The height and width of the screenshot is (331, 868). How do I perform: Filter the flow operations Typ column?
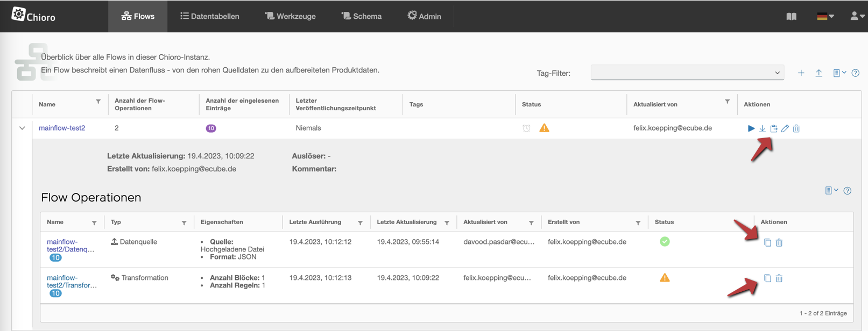[184, 223]
